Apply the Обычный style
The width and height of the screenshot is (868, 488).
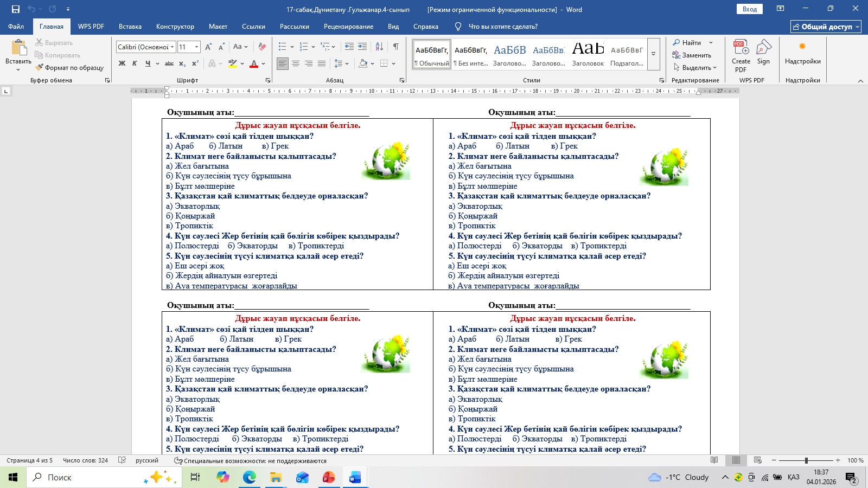pyautogui.click(x=432, y=54)
